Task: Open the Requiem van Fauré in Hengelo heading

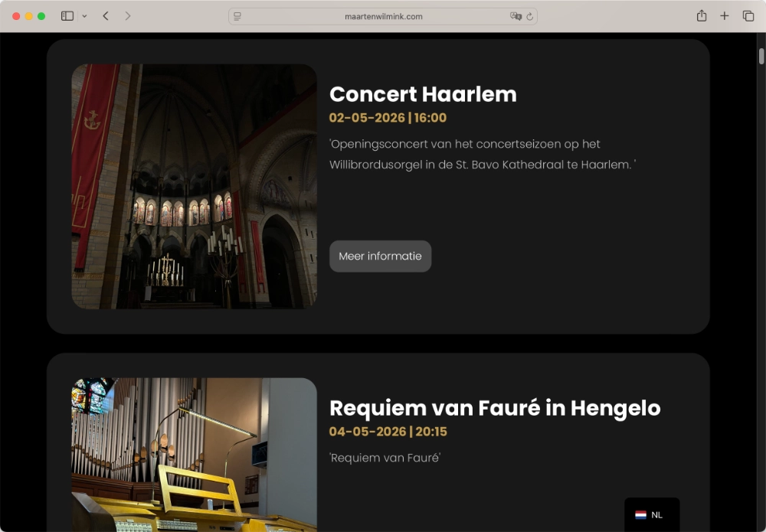Action: [495, 408]
